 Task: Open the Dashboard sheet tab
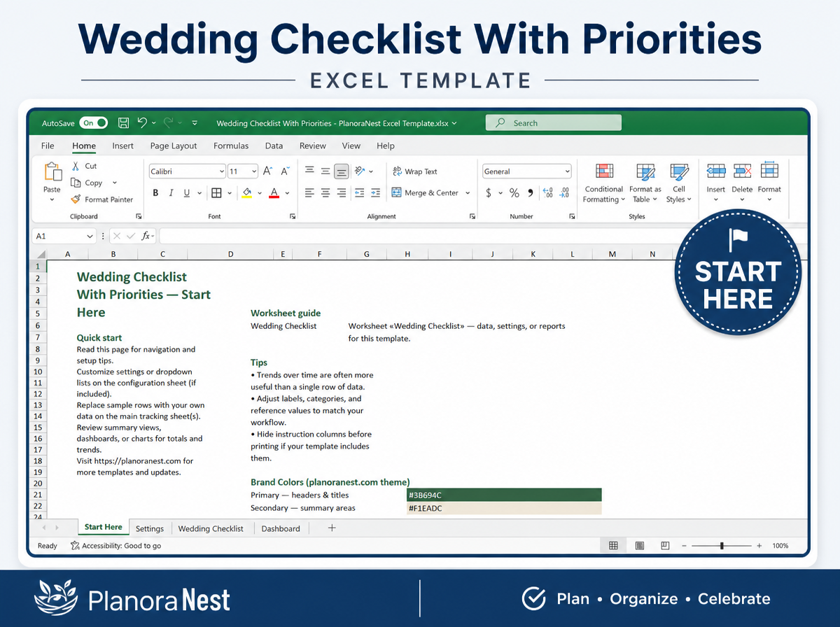click(281, 528)
